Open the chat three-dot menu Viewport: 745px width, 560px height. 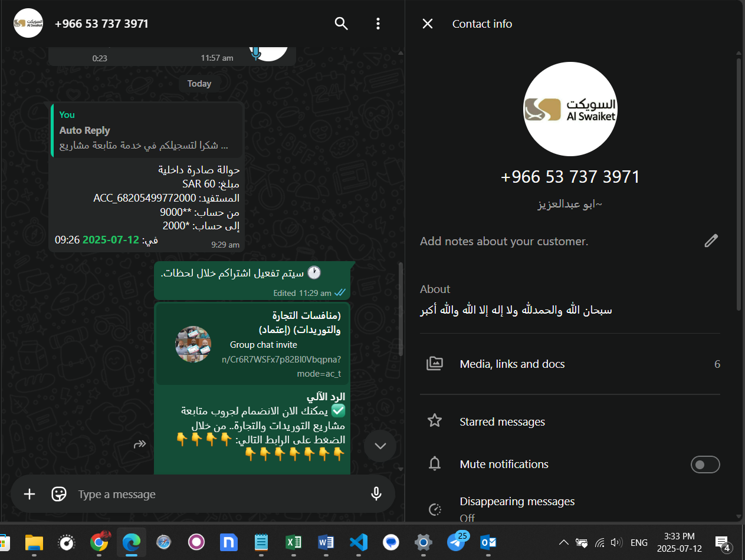pos(378,24)
